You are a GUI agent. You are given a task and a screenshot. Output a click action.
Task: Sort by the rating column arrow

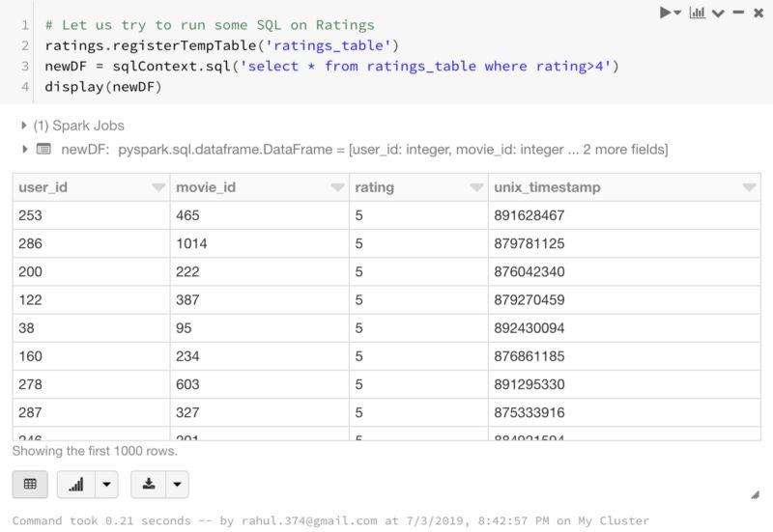tap(476, 187)
